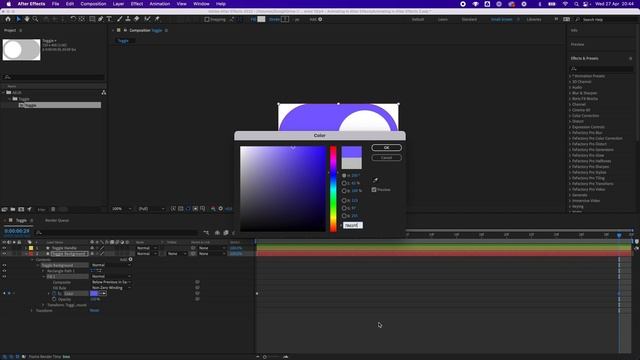Toggle the Snapping checkbox in toolbar
This screenshot has height=360, width=640.
(207, 19)
